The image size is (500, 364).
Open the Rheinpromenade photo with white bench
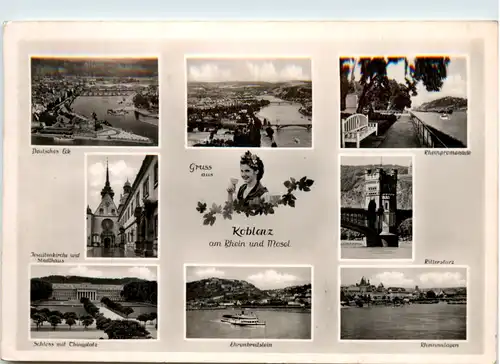pyautogui.click(x=403, y=102)
